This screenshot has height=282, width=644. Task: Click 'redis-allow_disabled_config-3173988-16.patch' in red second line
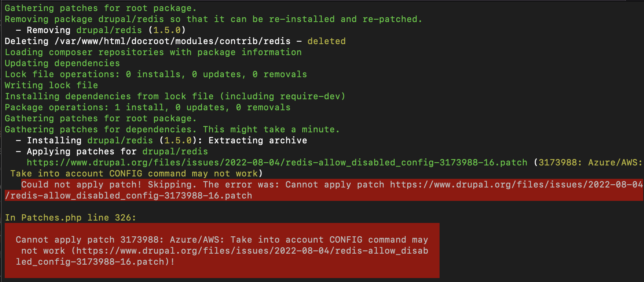(131, 196)
